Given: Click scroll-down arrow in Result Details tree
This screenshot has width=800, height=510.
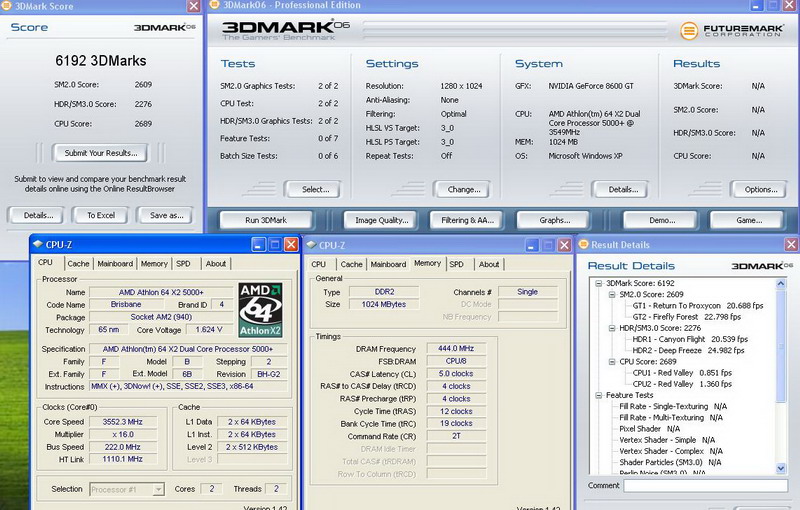Looking at the screenshot, I should [x=781, y=468].
